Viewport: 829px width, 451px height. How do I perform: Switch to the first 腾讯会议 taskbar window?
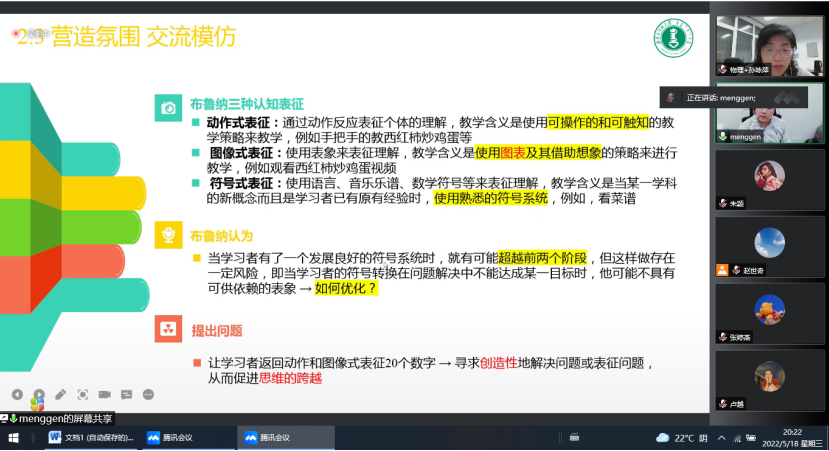170,438
